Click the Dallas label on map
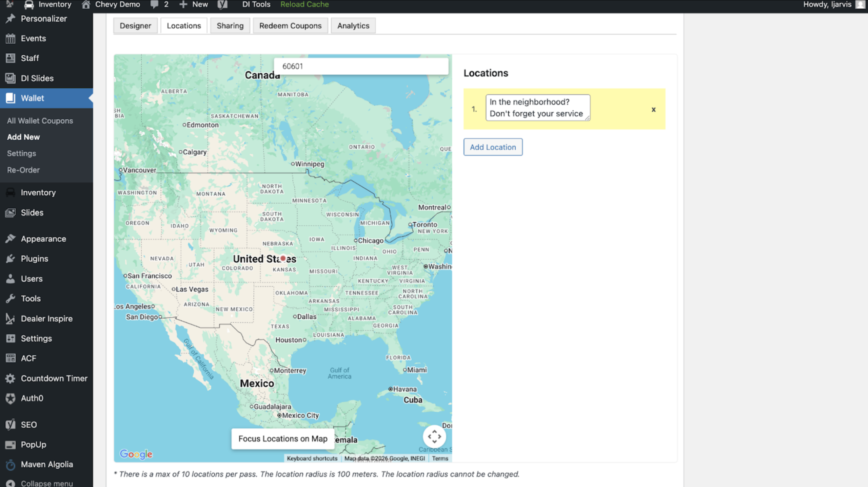The image size is (868, 487). pyautogui.click(x=307, y=317)
